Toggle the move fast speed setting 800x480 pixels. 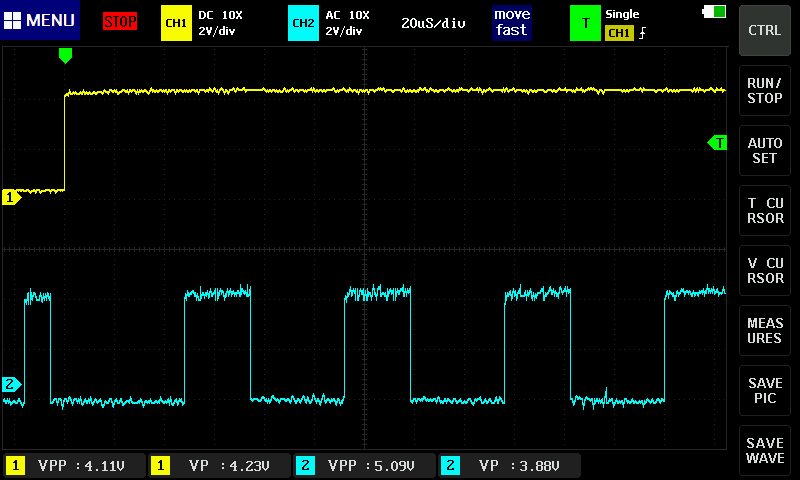coord(510,22)
